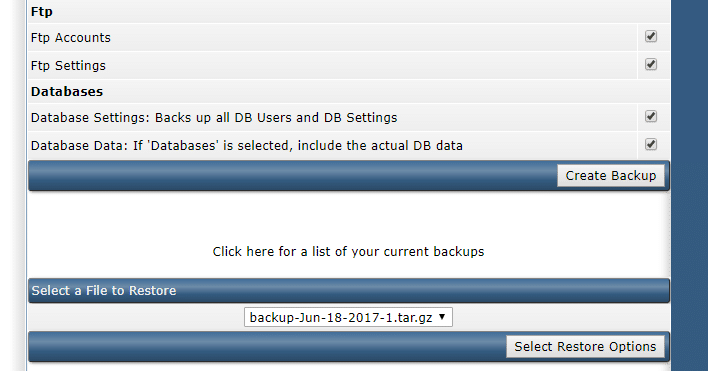Disable the Database Settings backup checkbox

tap(651, 116)
